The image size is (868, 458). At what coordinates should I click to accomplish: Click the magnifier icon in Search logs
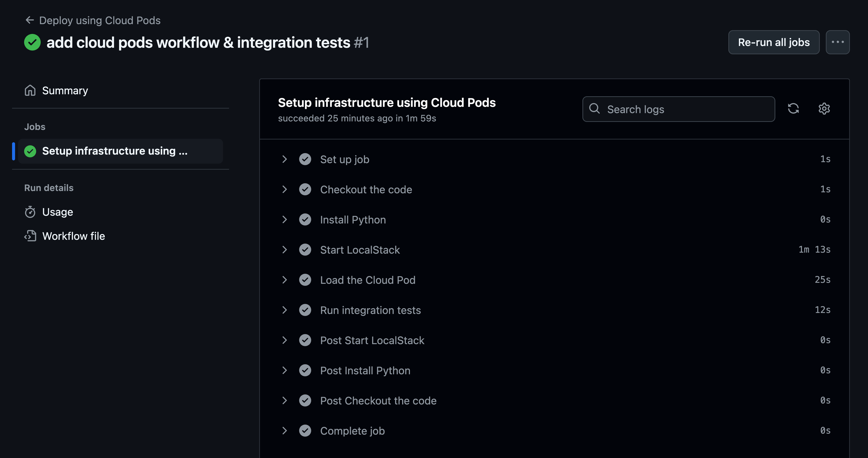click(x=595, y=109)
